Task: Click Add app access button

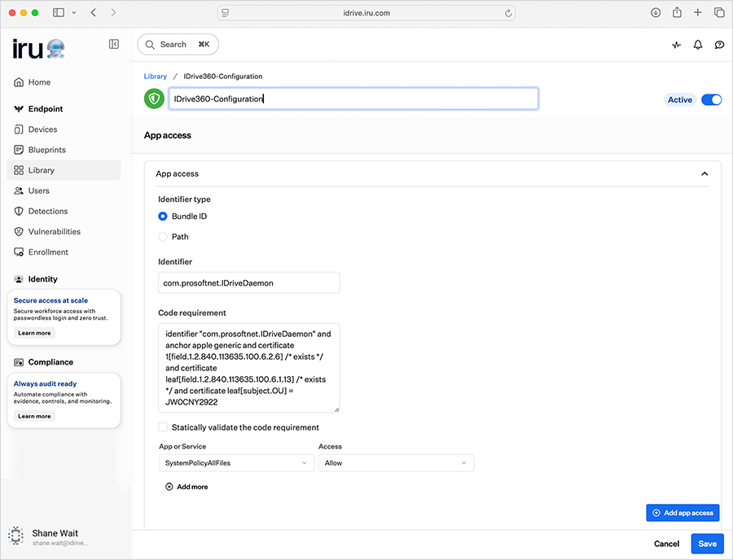Action: [683, 513]
